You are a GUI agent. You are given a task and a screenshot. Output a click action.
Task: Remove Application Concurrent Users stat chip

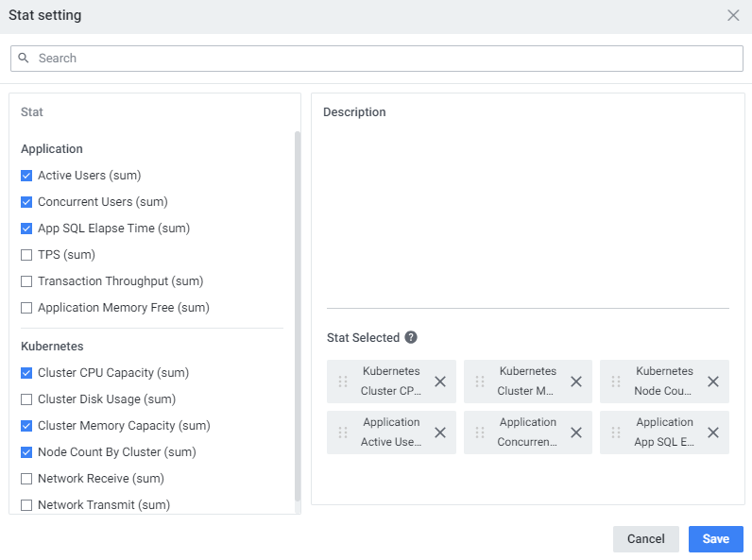[x=576, y=433]
